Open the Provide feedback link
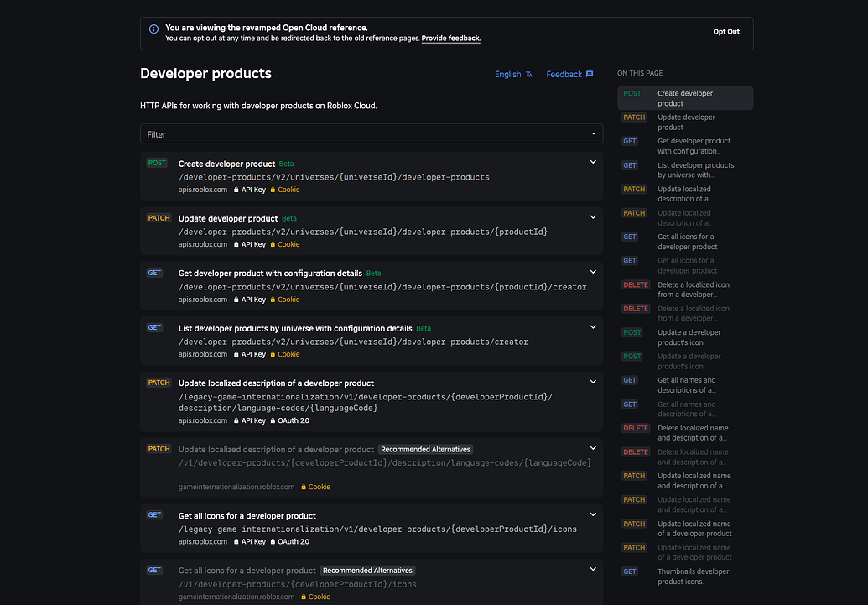 tap(450, 39)
